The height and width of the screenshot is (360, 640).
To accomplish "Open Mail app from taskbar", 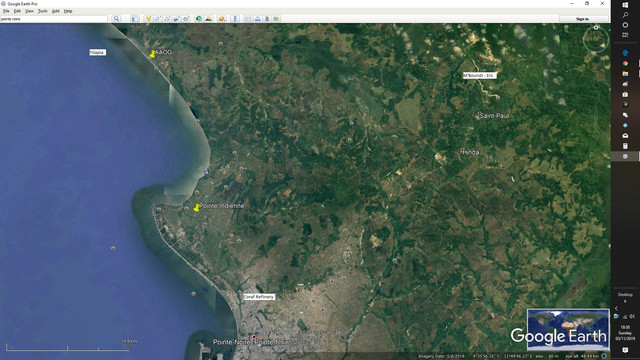I will click(625, 136).
